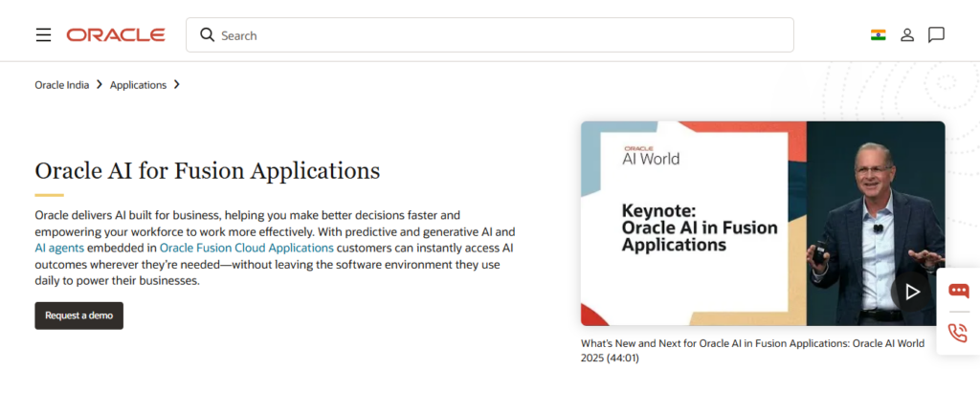
Task: Open Oracle Fusion Cloud Applications link
Action: coord(246,248)
